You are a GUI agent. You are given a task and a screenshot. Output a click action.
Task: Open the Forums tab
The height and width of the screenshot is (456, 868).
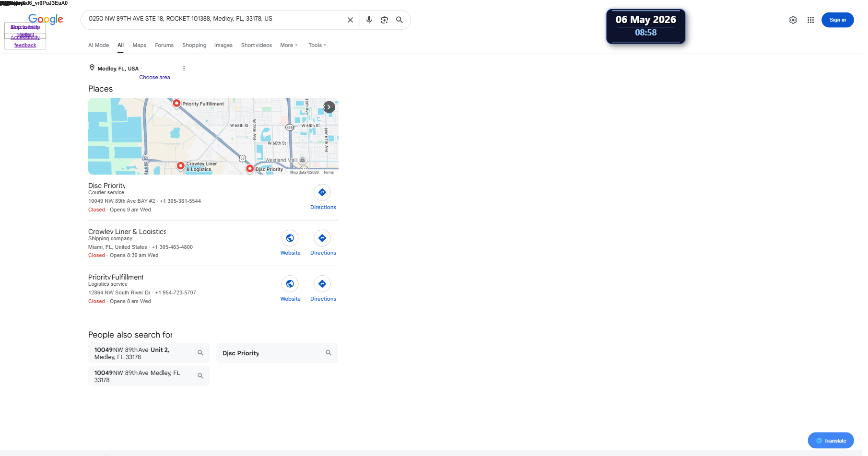[164, 45]
